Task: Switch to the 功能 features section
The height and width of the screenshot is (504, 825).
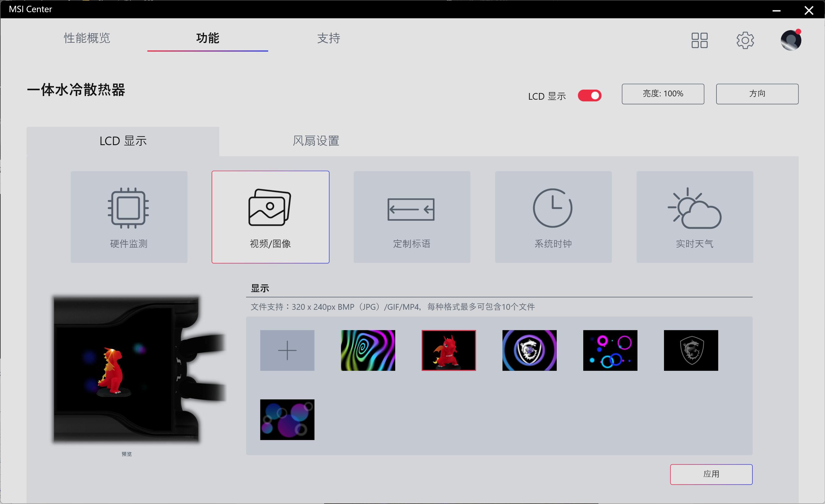Action: pyautogui.click(x=208, y=38)
